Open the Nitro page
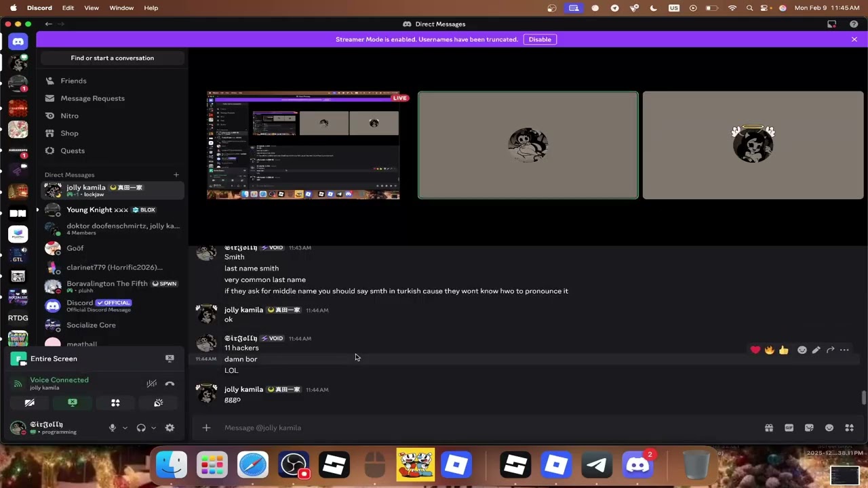868x488 pixels. (x=112, y=116)
